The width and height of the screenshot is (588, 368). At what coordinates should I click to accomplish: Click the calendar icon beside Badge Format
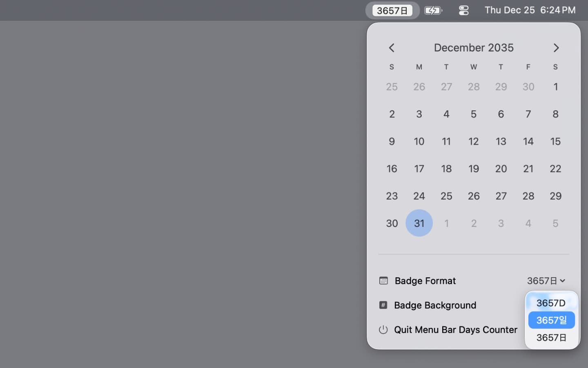pos(383,281)
